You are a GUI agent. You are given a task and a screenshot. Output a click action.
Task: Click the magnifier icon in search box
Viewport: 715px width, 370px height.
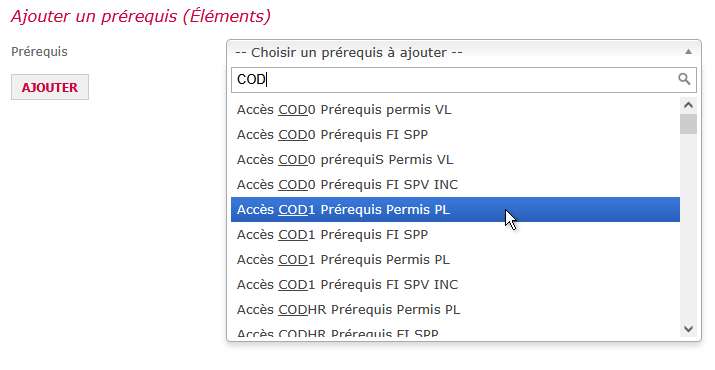click(684, 79)
